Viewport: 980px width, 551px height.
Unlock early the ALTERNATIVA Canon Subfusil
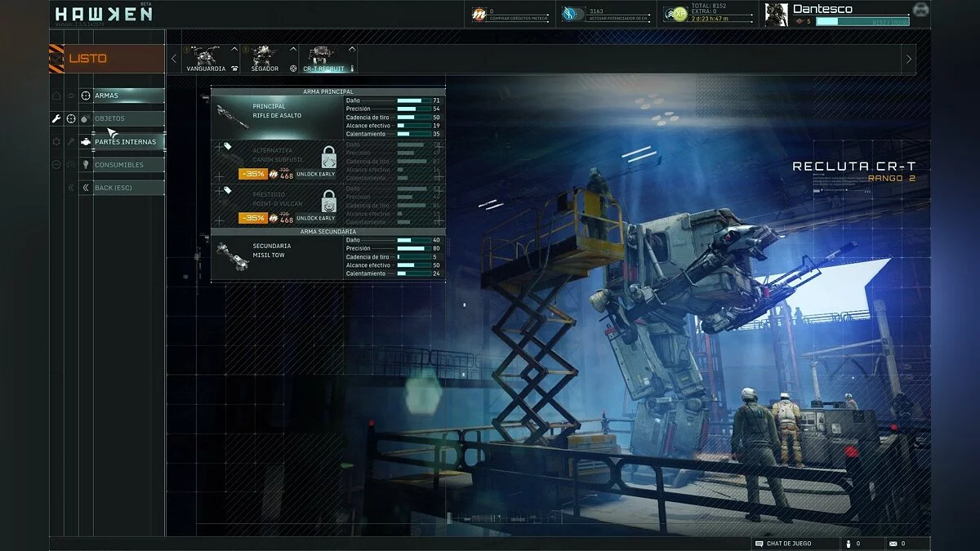[315, 174]
